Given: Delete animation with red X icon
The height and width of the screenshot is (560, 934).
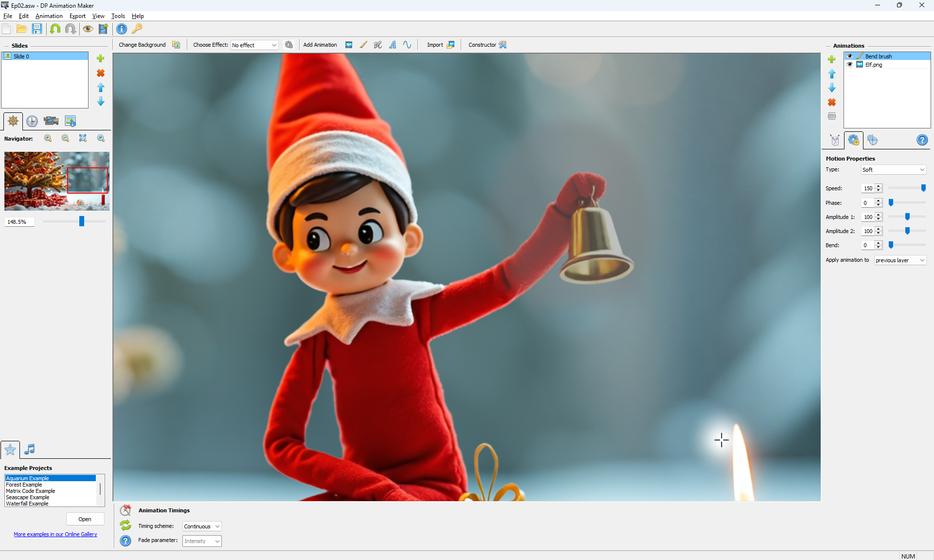Looking at the screenshot, I should coord(832,102).
